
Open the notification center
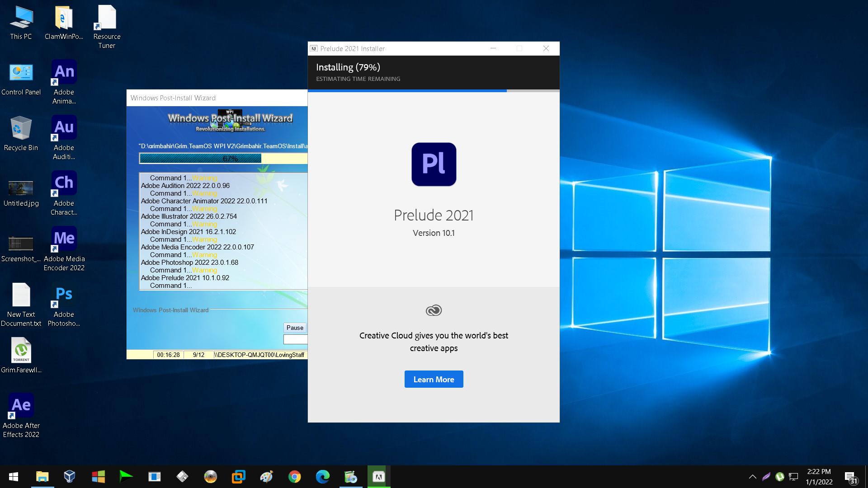point(850,477)
